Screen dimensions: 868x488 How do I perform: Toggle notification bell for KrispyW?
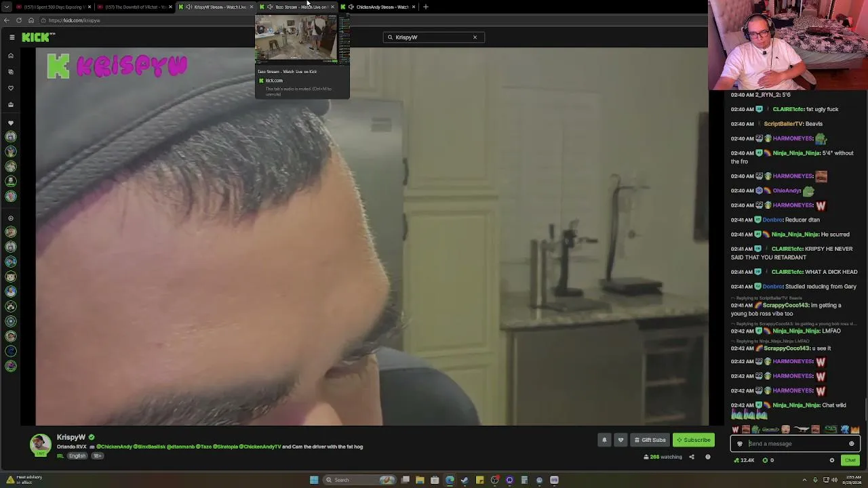[x=604, y=440]
